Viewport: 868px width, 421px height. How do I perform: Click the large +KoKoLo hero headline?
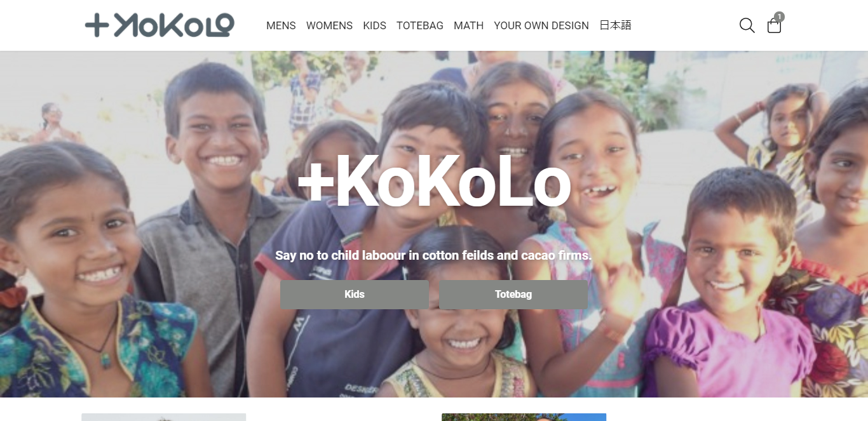point(434,181)
